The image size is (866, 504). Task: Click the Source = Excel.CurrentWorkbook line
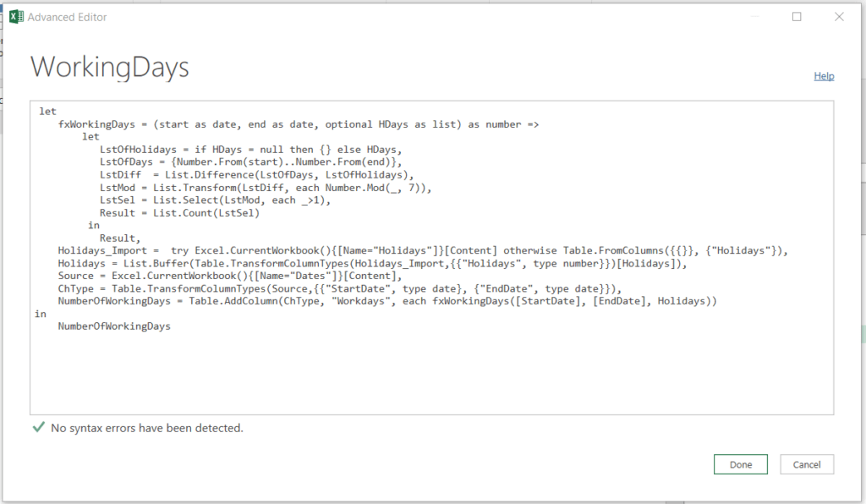coord(230,277)
